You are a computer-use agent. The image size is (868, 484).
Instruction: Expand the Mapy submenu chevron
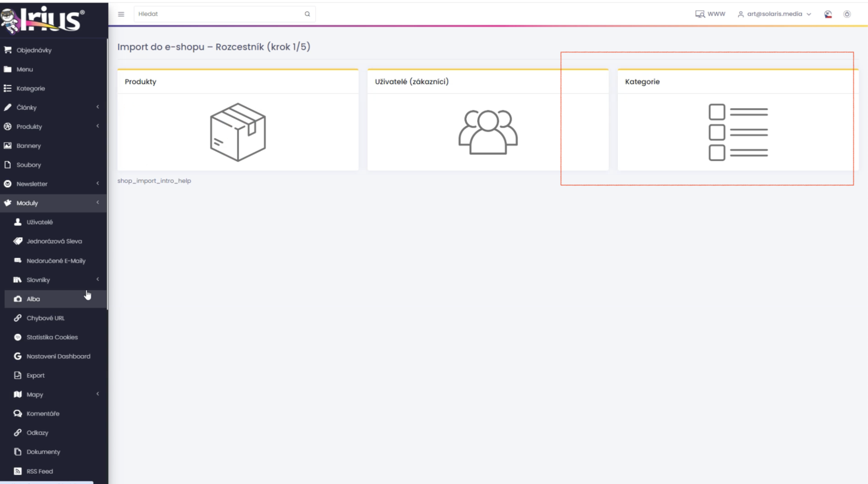pos(98,394)
